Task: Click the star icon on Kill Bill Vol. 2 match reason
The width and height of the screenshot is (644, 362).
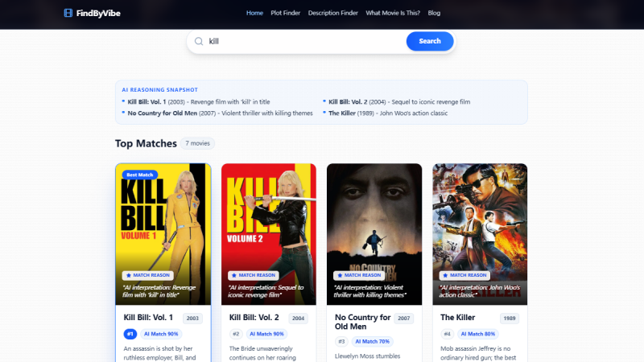Action: 234,275
